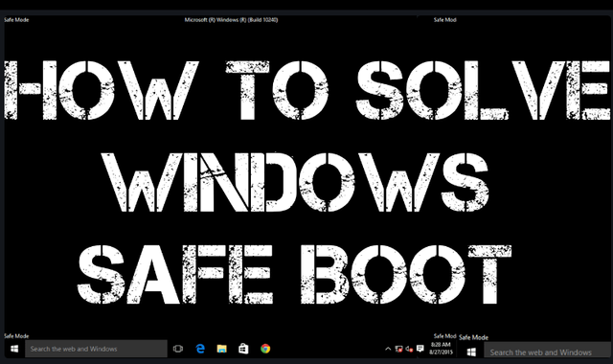Open Task View from the taskbar
The height and width of the screenshot is (364, 613).
(178, 349)
